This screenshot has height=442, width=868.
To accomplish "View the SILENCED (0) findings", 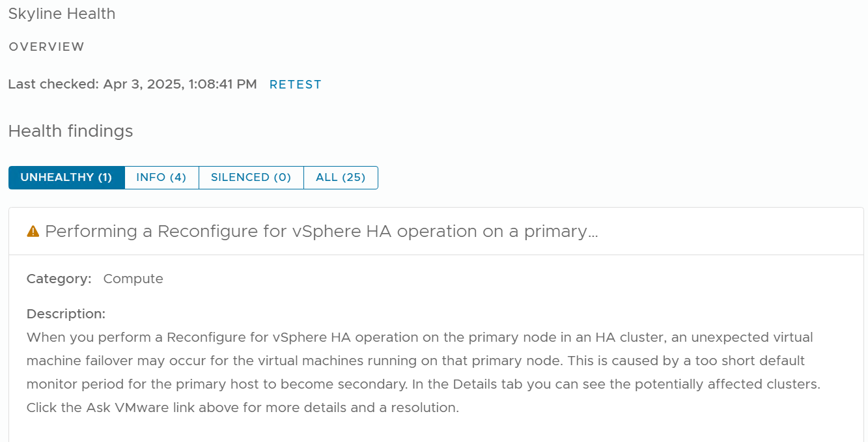I will (x=251, y=177).
